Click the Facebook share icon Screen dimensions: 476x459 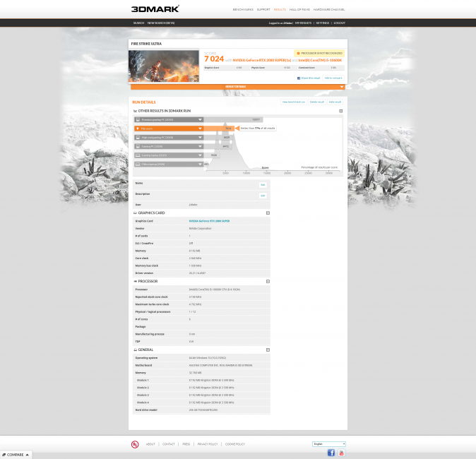coord(299,78)
